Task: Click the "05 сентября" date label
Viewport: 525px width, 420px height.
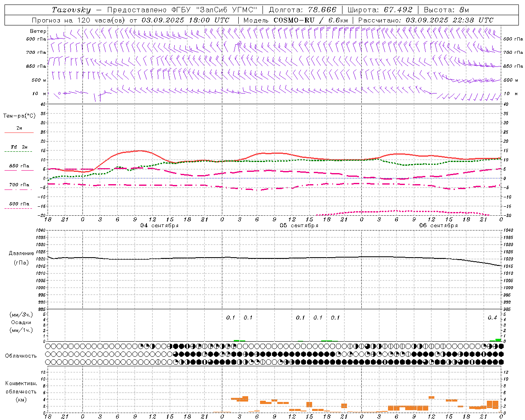Action: 299,226
